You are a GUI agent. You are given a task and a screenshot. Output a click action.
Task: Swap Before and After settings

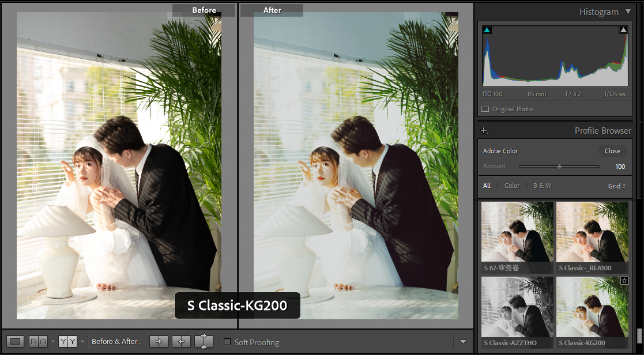[204, 342]
